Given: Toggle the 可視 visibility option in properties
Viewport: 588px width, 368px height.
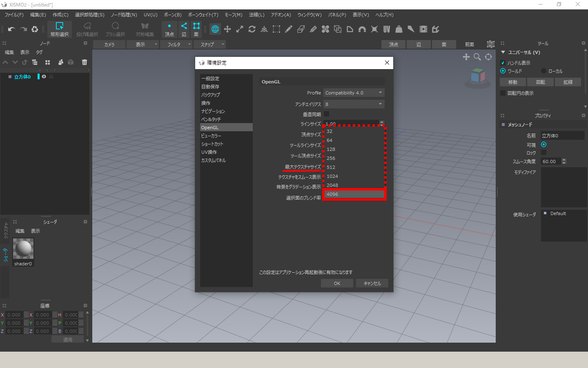Looking at the screenshot, I should pyautogui.click(x=543, y=145).
